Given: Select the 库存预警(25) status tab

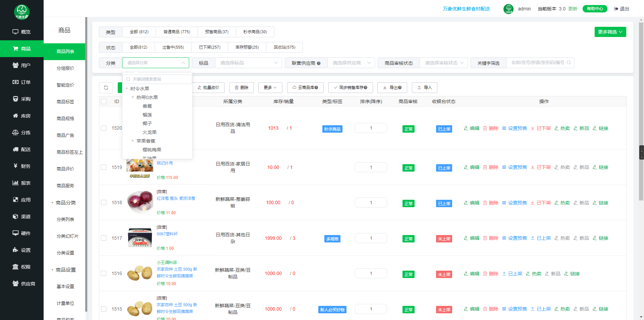Looking at the screenshot, I should click(247, 47).
